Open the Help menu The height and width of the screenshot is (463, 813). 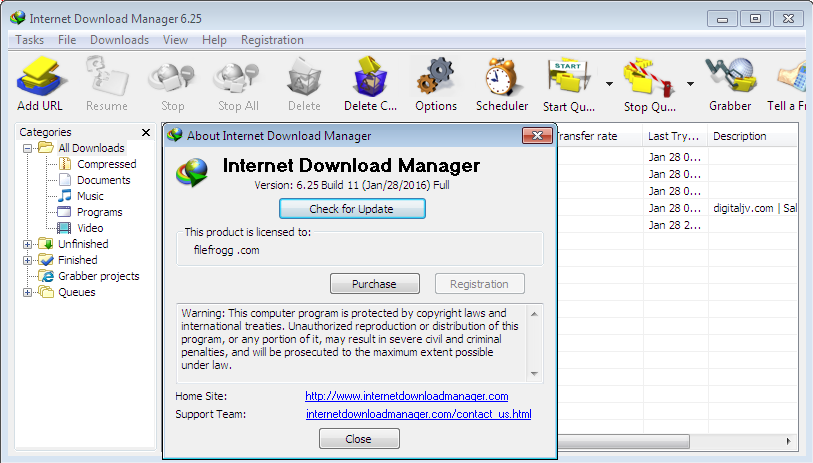coord(214,40)
